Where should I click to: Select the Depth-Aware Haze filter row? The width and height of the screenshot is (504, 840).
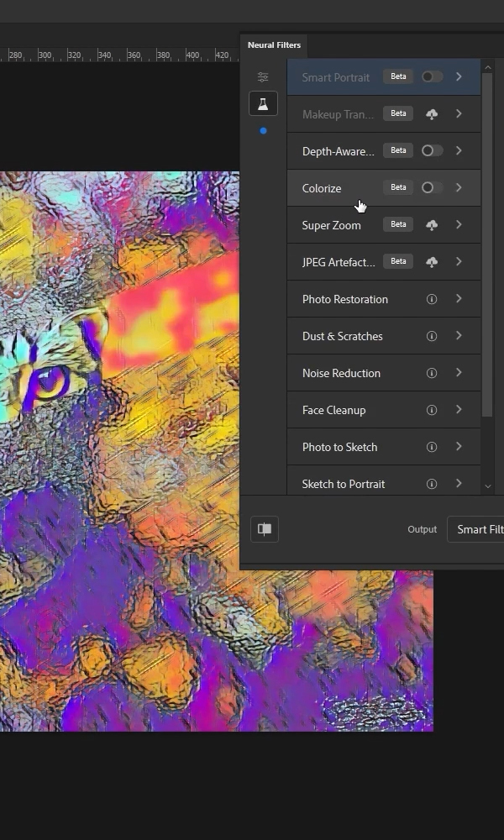click(x=384, y=151)
